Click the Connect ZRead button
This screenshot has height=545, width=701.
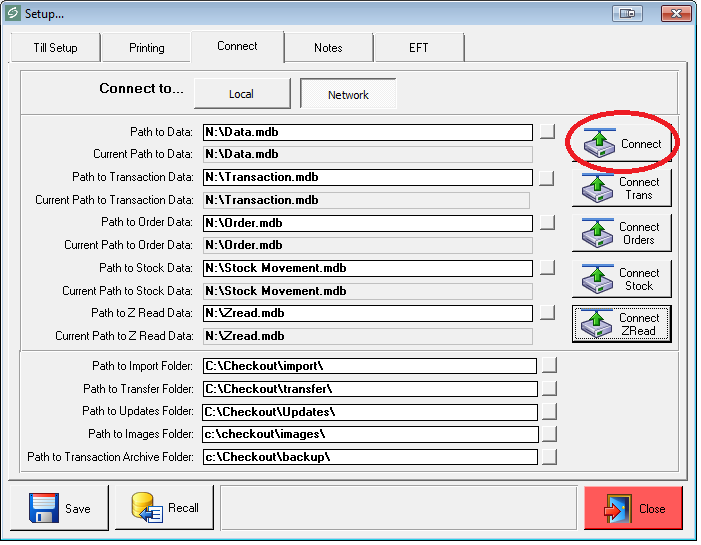pyautogui.click(x=621, y=324)
